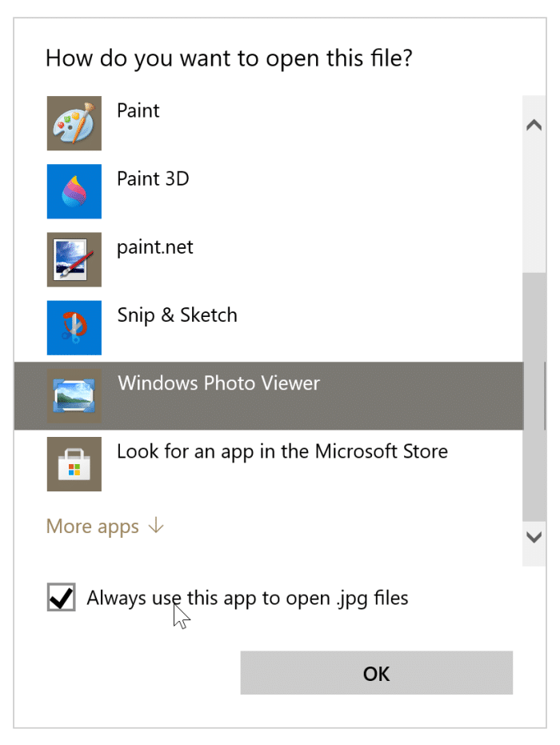This screenshot has width=560, height=745.
Task: Click the Paint 3D teardrop icon
Action: coord(74,191)
